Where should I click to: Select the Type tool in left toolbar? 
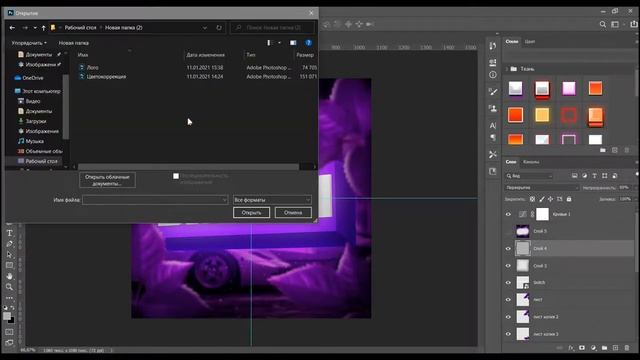tap(9, 233)
